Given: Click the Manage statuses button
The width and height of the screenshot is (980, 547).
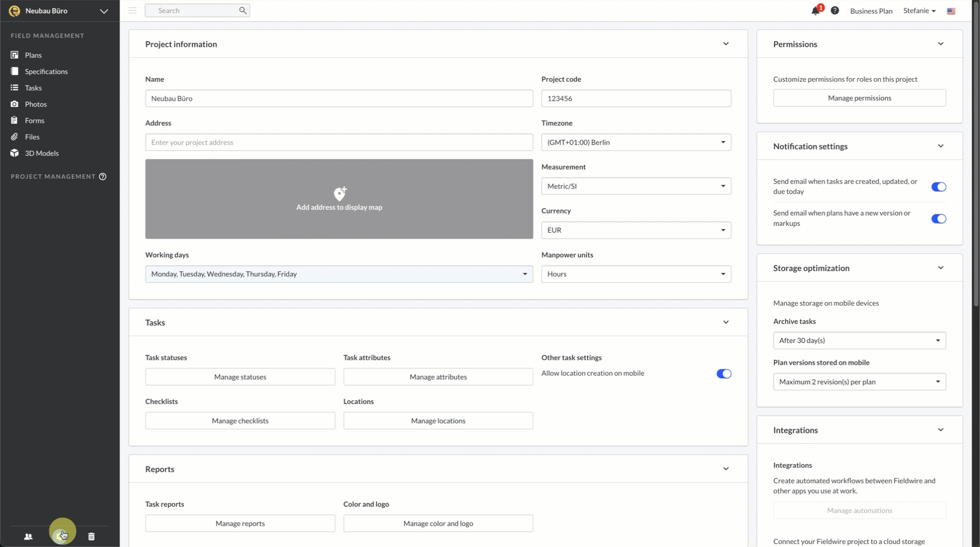Looking at the screenshot, I should [x=240, y=377].
